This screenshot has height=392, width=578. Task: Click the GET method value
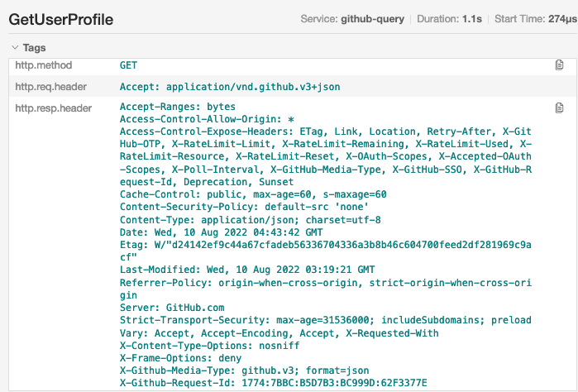tap(128, 65)
